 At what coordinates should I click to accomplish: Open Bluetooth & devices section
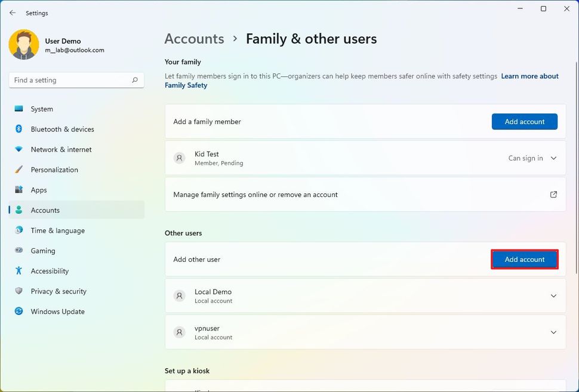click(62, 129)
